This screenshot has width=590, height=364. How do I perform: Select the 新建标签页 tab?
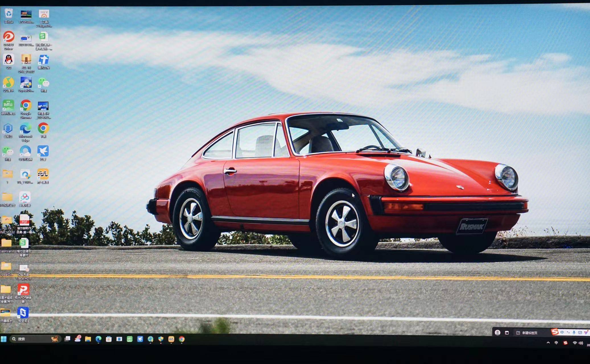529,333
